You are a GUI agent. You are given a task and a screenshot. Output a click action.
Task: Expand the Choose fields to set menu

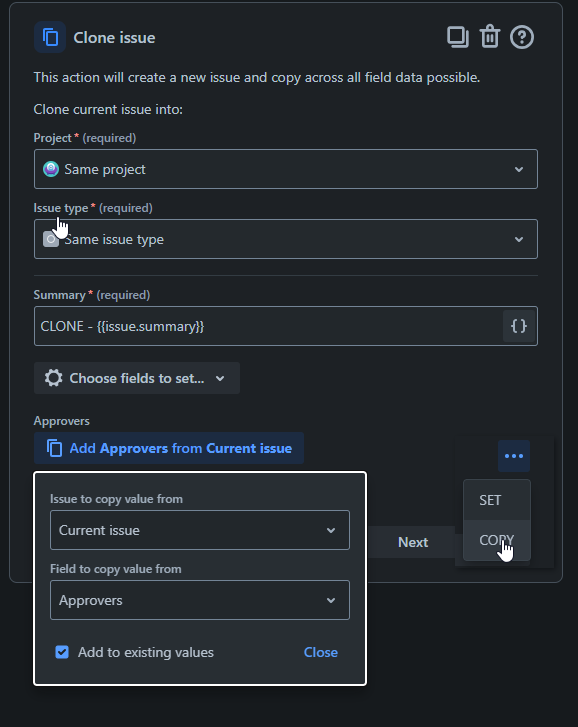(x=137, y=378)
